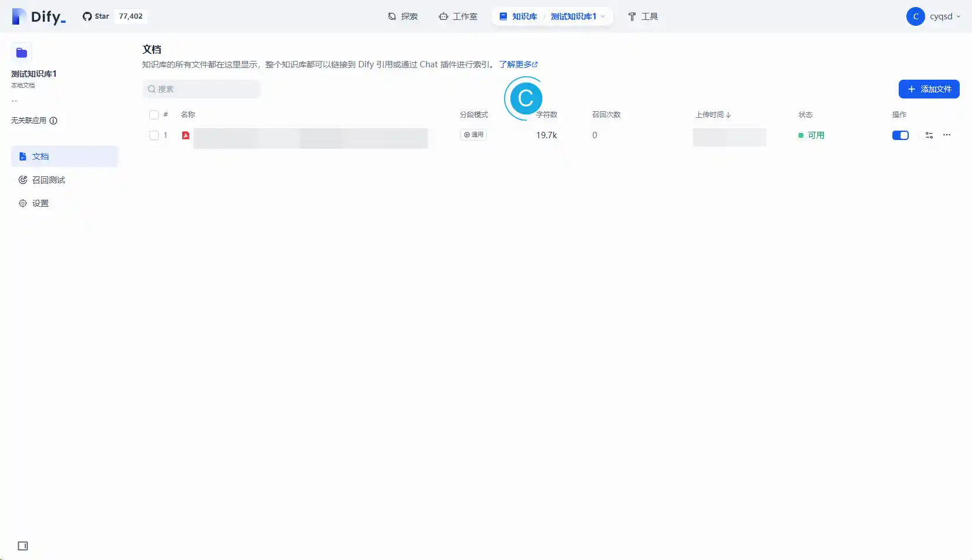972x560 pixels.
Task: Focus the 搜索 search field
Action: pyautogui.click(x=202, y=89)
